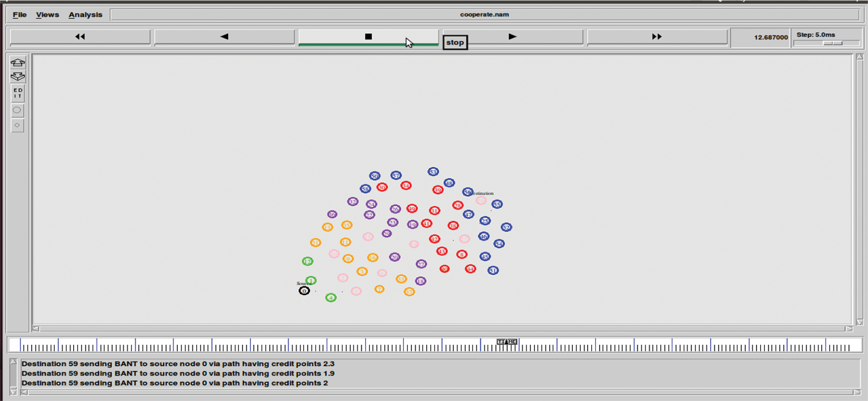Click the zoom out down-arrow icon

pos(17,77)
